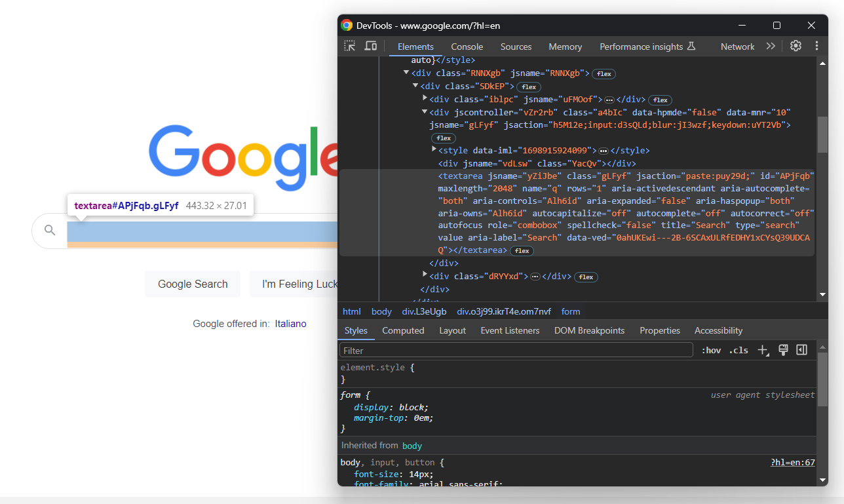Click the Google Search button
Screen dimensions: 844x504
pyautogui.click(x=193, y=284)
